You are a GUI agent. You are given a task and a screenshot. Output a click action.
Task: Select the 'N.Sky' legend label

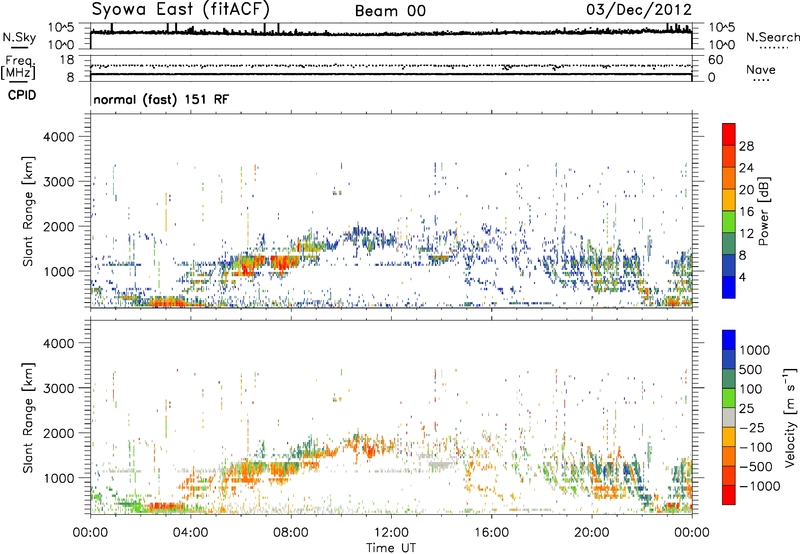[19, 37]
